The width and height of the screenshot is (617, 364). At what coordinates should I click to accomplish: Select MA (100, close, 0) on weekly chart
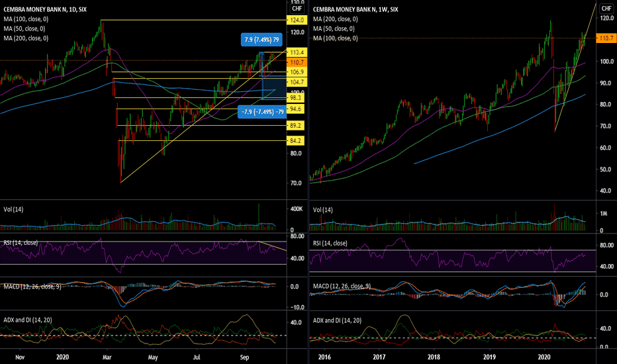(335, 38)
